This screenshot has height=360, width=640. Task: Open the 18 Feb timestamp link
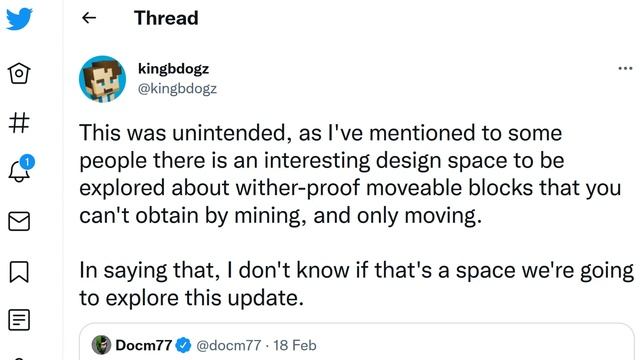(x=295, y=345)
